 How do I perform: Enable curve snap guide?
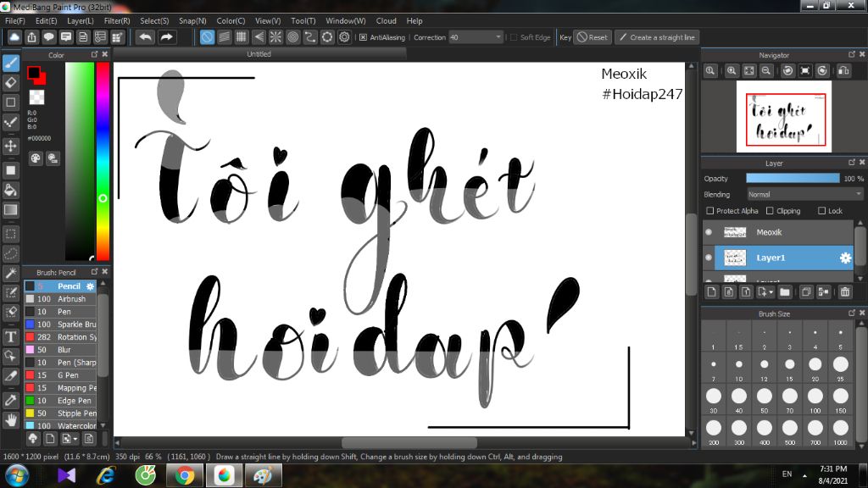click(x=309, y=37)
